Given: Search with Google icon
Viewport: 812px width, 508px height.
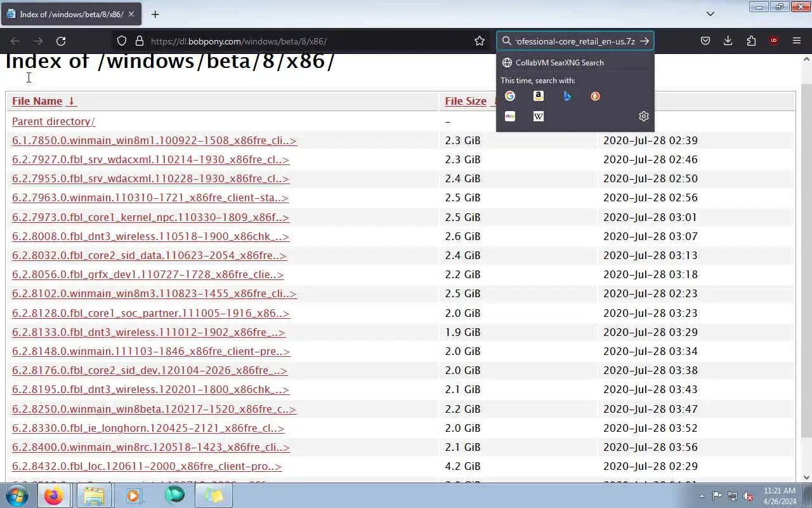Looking at the screenshot, I should [510, 96].
